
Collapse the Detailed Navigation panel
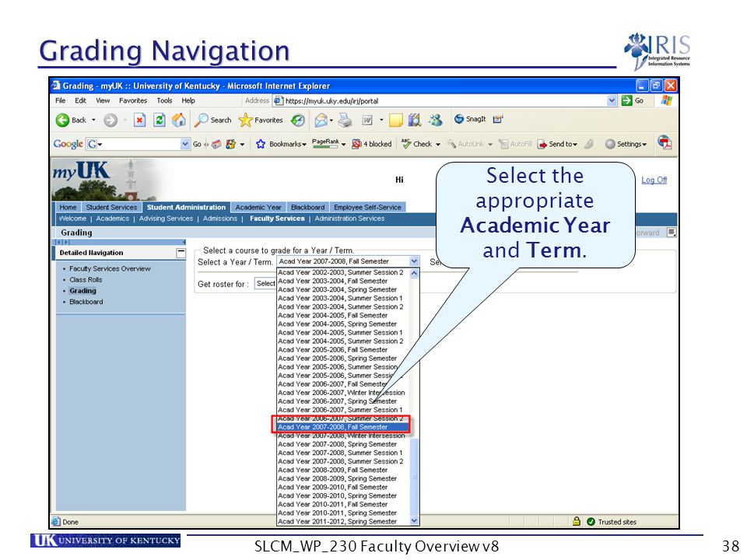(181, 253)
